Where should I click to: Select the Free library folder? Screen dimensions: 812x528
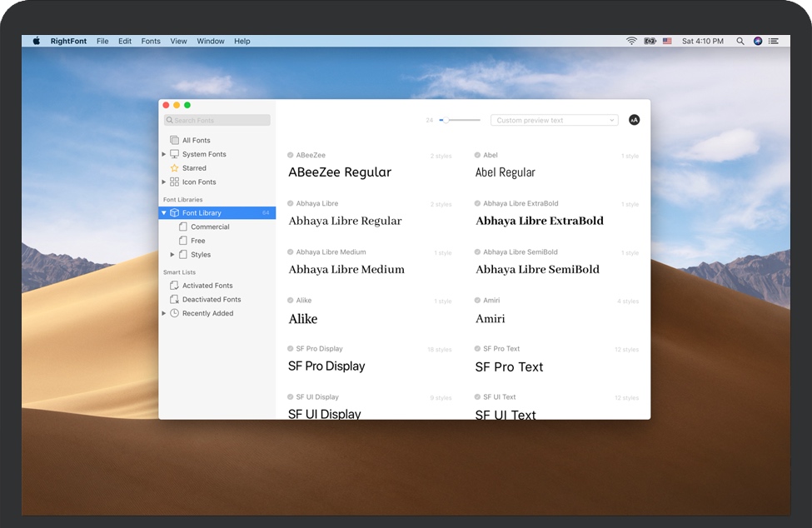[x=197, y=241]
